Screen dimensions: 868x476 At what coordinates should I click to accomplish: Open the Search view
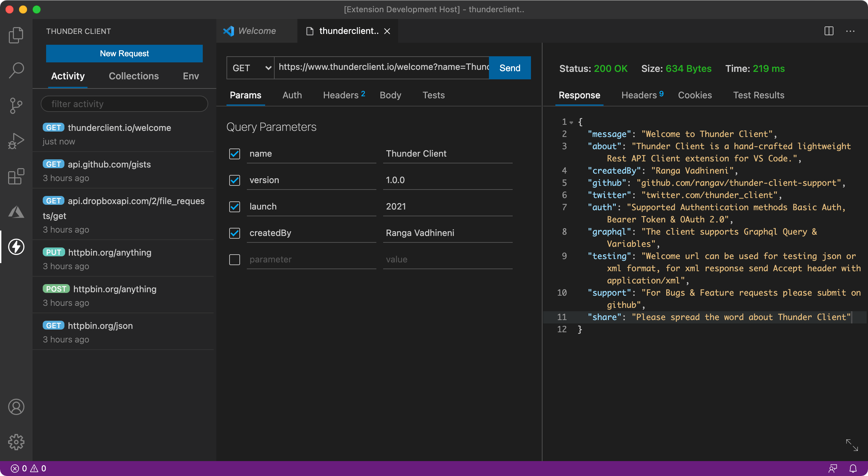16,70
